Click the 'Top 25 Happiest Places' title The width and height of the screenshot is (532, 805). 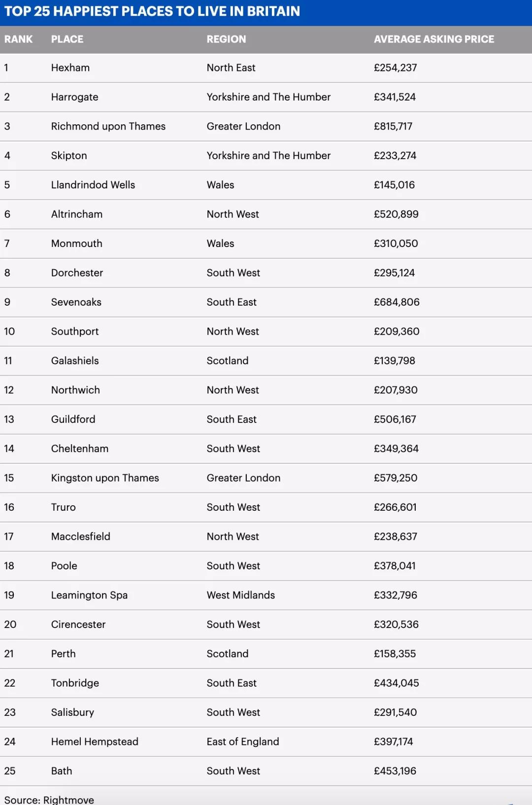click(152, 11)
